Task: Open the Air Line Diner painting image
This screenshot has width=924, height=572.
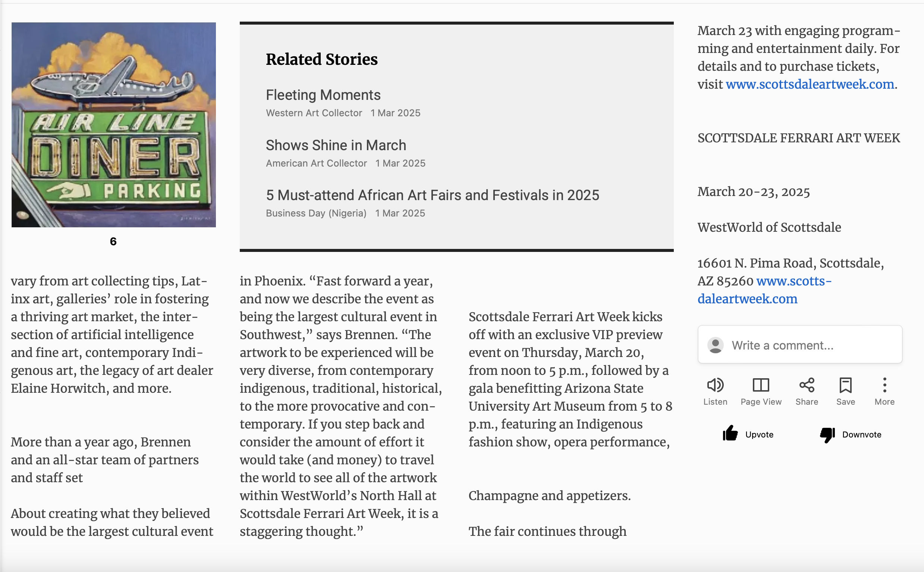Action: tap(114, 125)
